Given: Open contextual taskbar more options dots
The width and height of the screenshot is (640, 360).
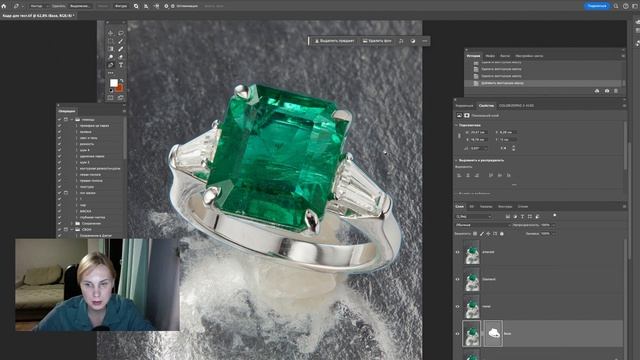Looking at the screenshot, I should [x=425, y=41].
